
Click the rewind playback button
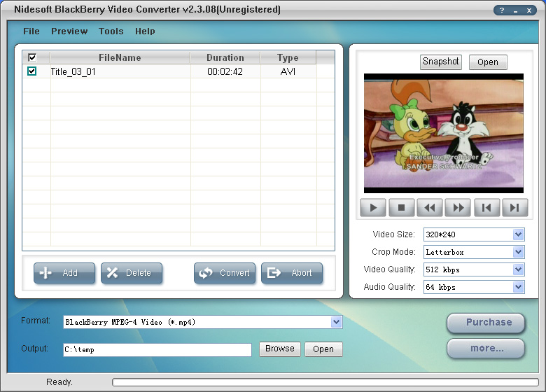(x=430, y=207)
